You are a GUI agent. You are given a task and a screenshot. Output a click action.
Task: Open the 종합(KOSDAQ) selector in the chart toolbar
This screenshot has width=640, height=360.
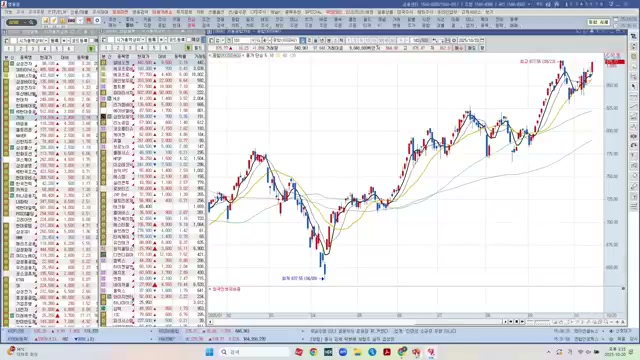(x=284, y=40)
